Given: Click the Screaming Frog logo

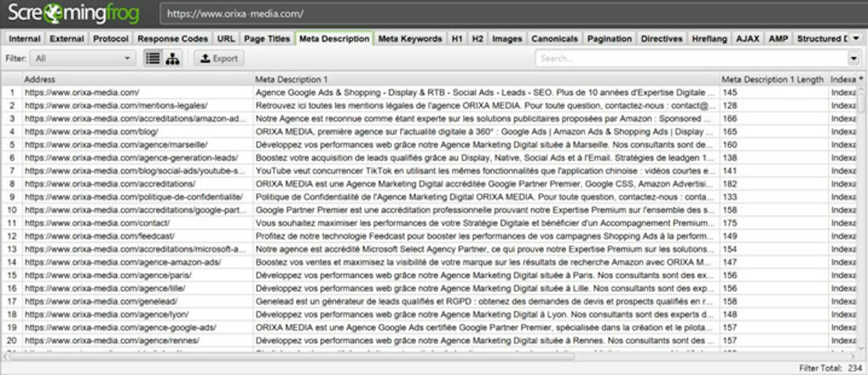Looking at the screenshot, I should pos(73,14).
